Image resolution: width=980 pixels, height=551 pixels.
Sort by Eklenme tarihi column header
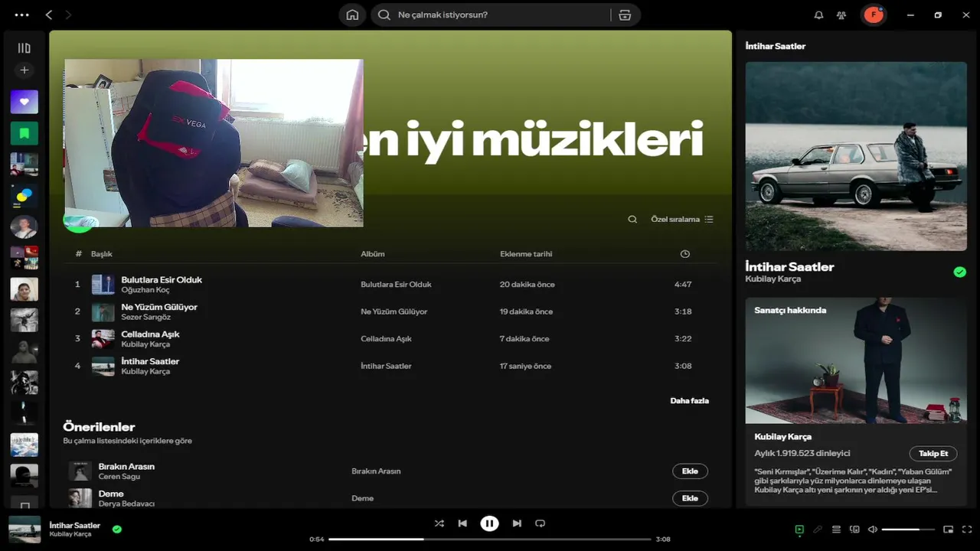526,254
